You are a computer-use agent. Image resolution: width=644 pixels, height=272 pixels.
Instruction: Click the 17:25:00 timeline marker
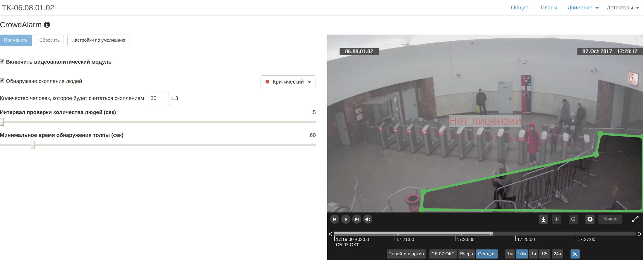coord(526,239)
